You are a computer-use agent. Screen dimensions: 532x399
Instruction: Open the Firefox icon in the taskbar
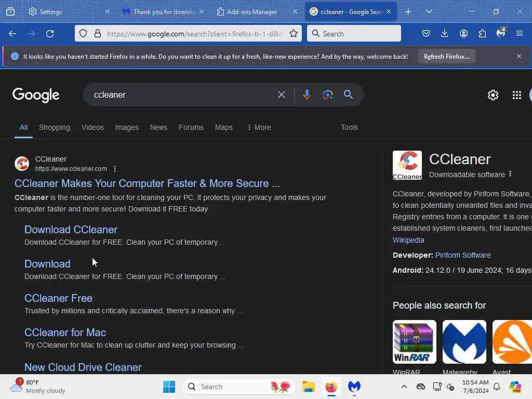(x=331, y=387)
